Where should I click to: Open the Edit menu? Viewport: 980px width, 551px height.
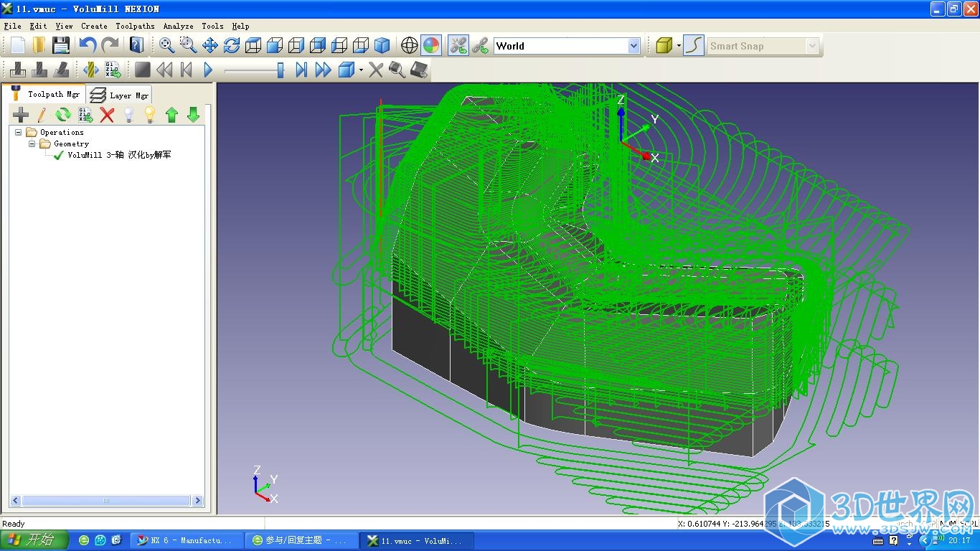[38, 26]
